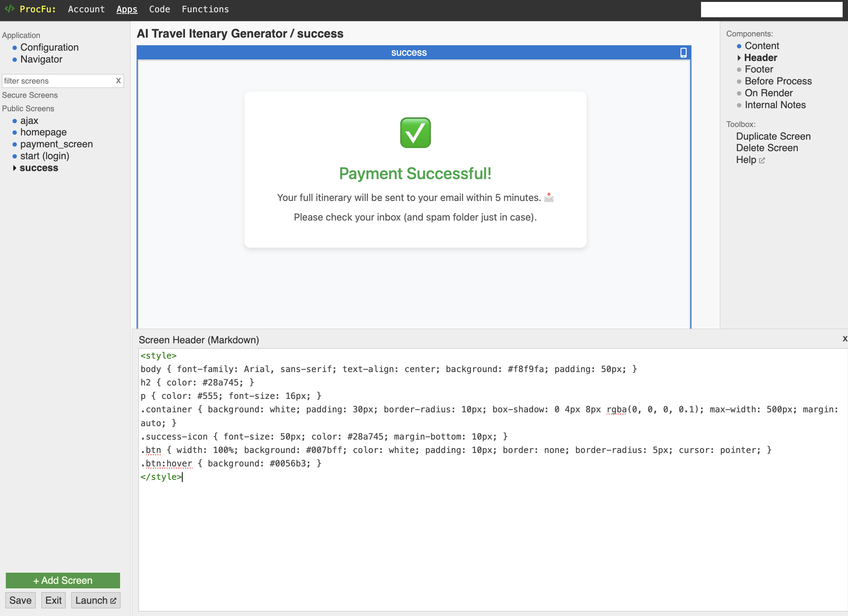Toggle the mobile device icon on the success preview

coord(683,53)
